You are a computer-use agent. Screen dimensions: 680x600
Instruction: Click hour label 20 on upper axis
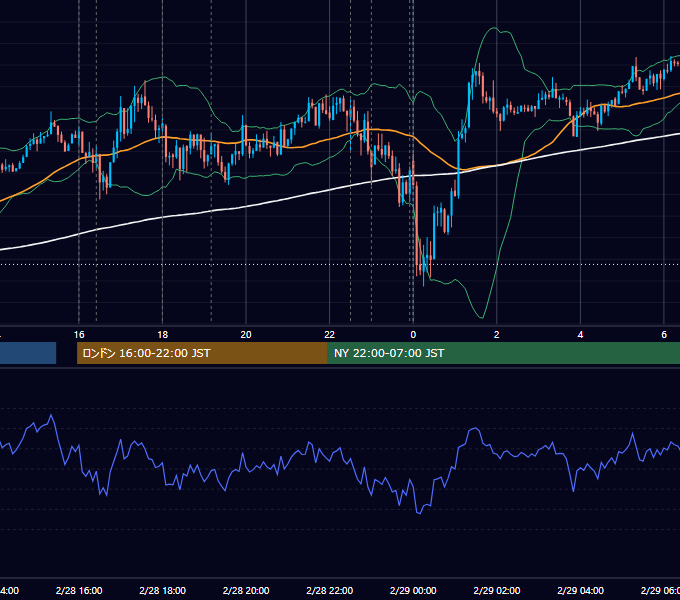(x=246, y=335)
